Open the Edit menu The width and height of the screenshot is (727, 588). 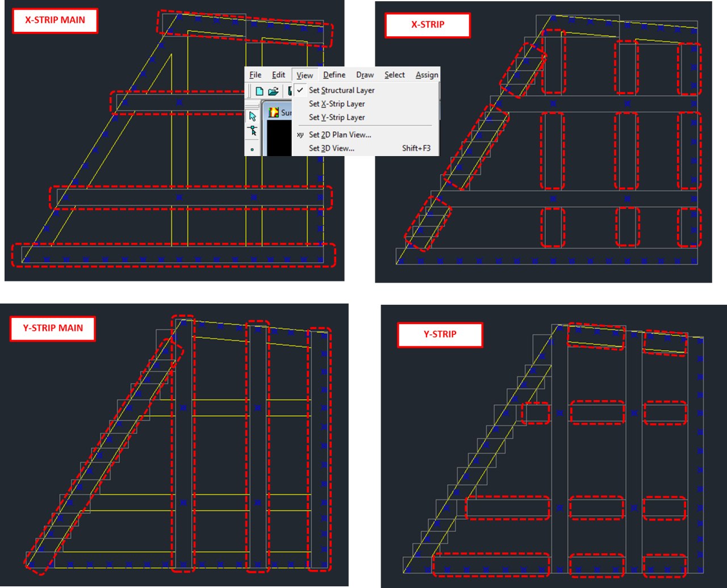[x=278, y=75]
